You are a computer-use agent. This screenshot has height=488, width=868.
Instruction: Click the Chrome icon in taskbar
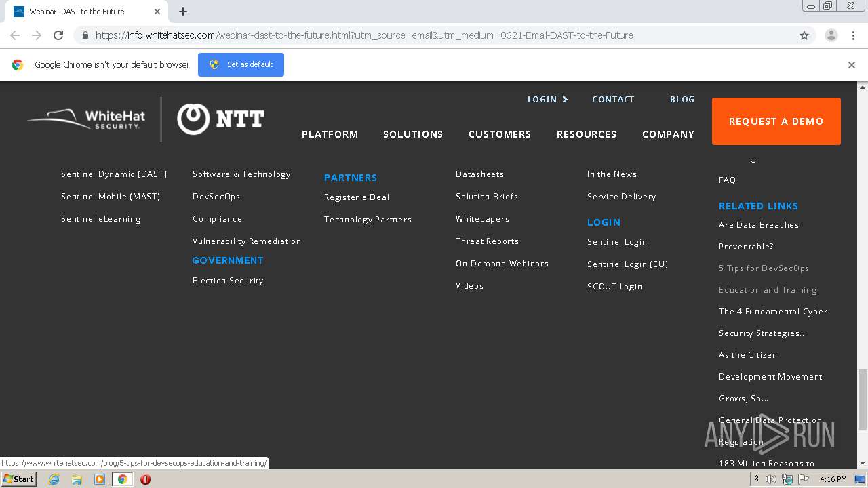122,479
